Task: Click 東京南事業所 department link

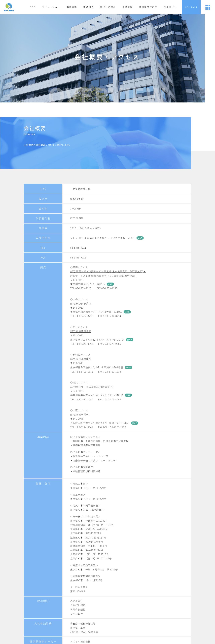Action: tap(81, 303)
